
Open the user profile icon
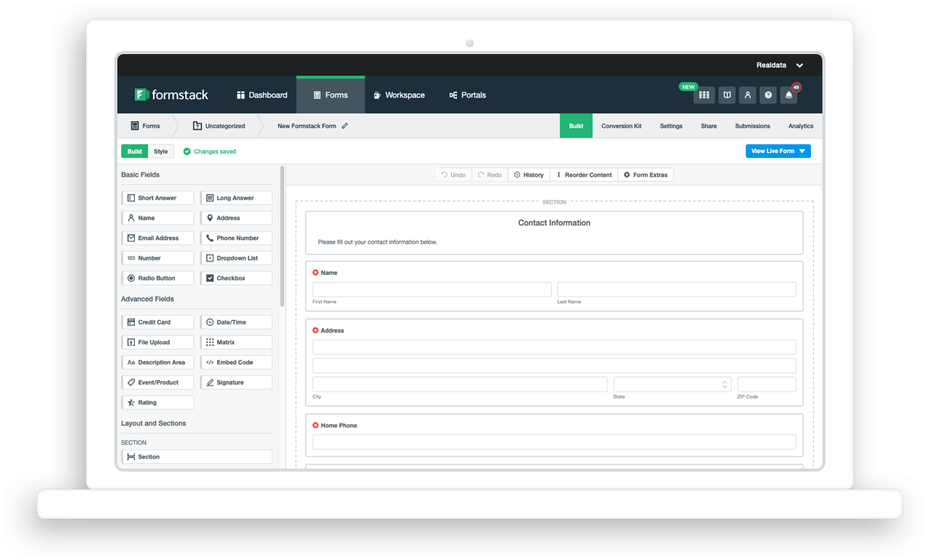point(748,94)
